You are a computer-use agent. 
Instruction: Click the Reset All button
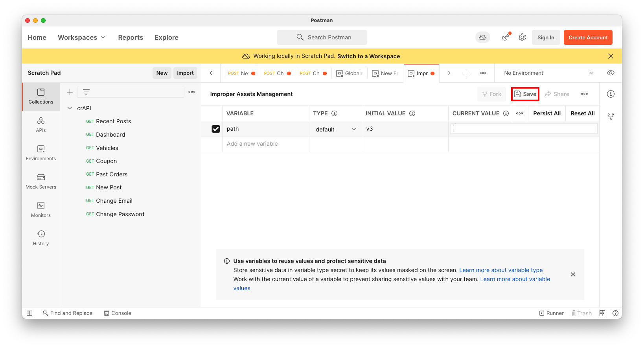click(583, 113)
